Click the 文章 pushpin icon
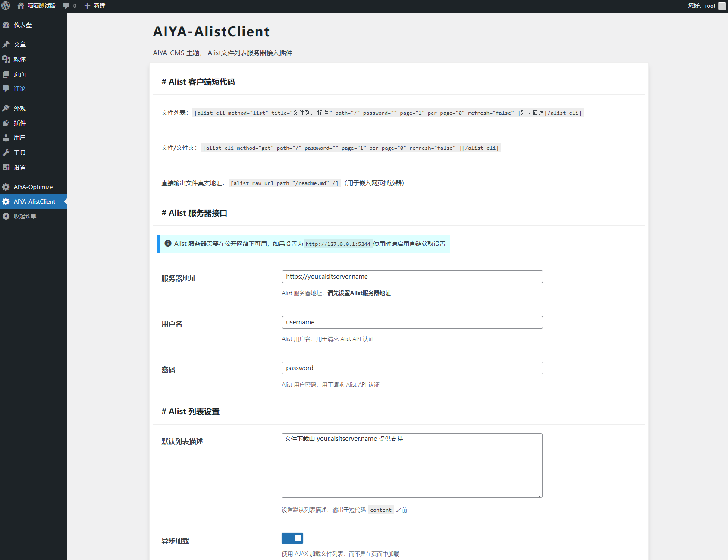The width and height of the screenshot is (728, 560). [x=6, y=44]
